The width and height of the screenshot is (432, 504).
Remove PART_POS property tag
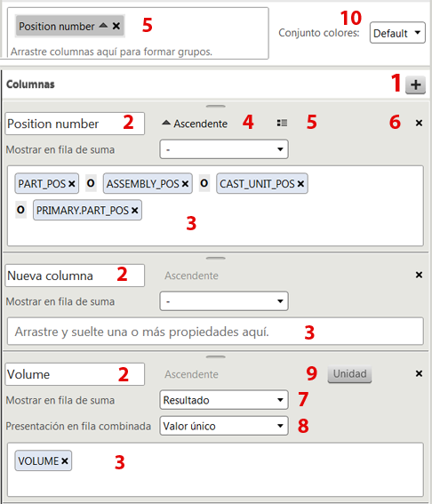pos(72,184)
